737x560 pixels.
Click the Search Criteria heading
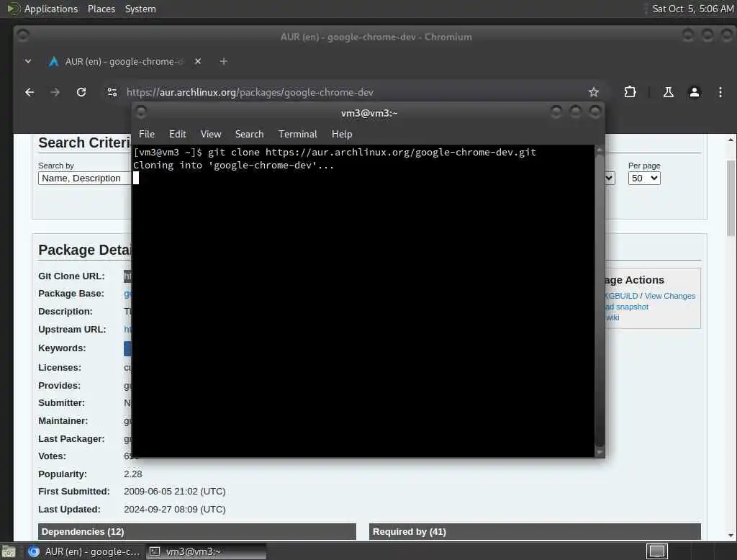[85, 143]
